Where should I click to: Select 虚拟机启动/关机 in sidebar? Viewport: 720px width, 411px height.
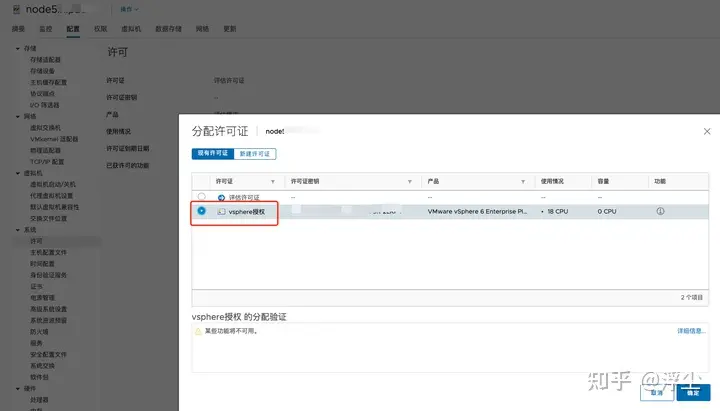53,185
